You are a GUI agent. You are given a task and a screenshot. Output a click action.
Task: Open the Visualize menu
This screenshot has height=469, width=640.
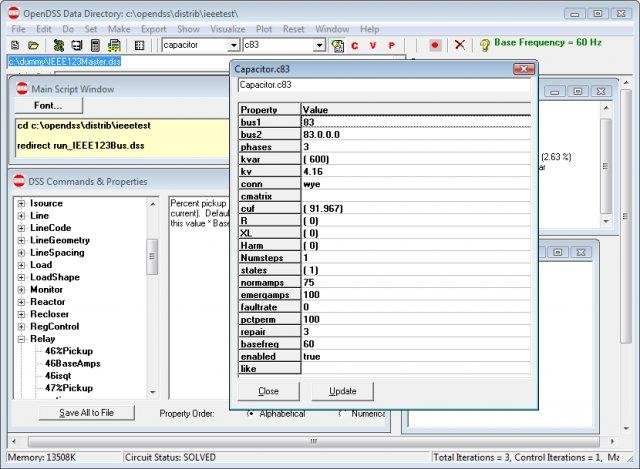pyautogui.click(x=227, y=29)
